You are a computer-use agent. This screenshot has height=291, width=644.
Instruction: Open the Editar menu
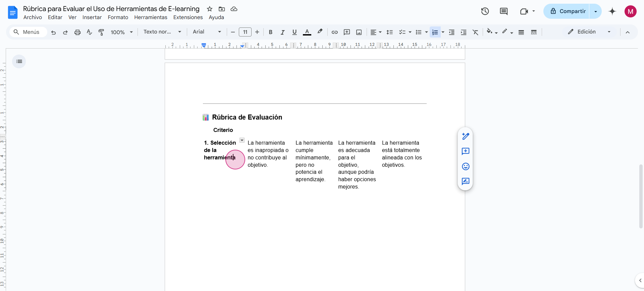point(55,17)
